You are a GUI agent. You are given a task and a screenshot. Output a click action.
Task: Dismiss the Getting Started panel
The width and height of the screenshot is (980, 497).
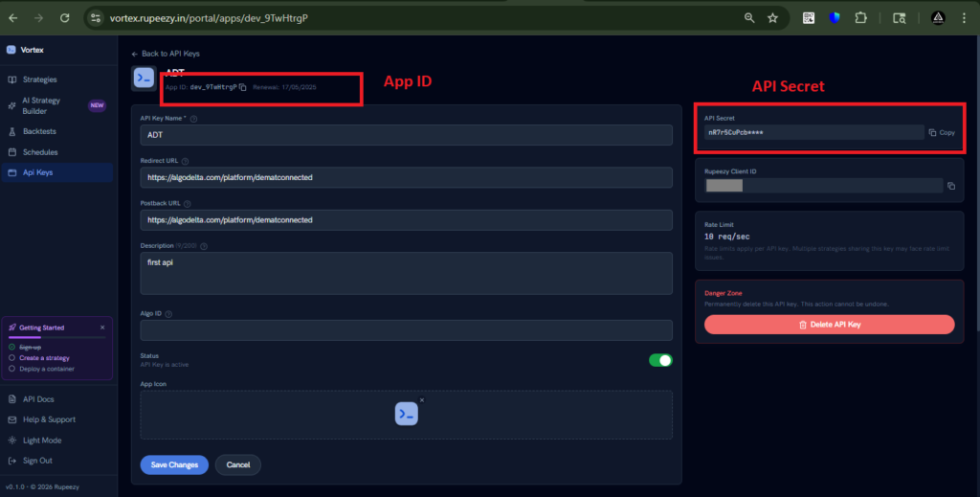[102, 328]
